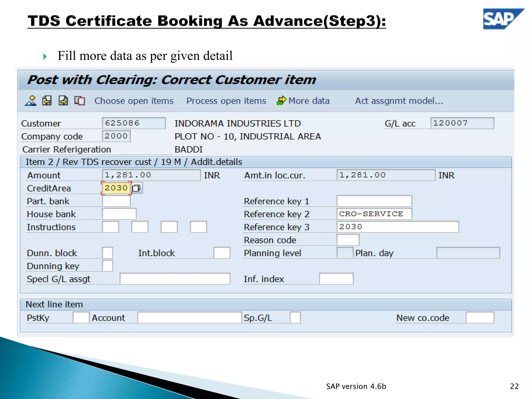The image size is (532, 399).
Task: Click the red copy-pages toolbar icon
Action: (80, 101)
